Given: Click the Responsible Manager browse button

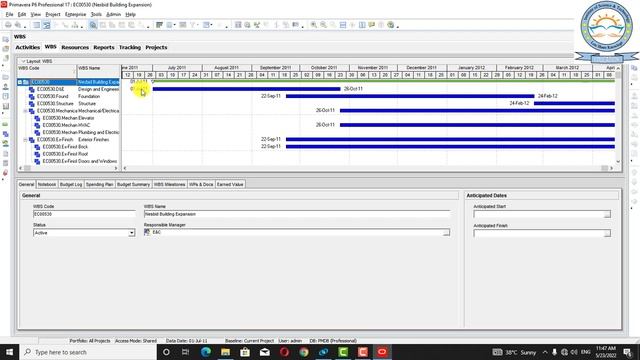Looking at the screenshot, I should point(446,232).
